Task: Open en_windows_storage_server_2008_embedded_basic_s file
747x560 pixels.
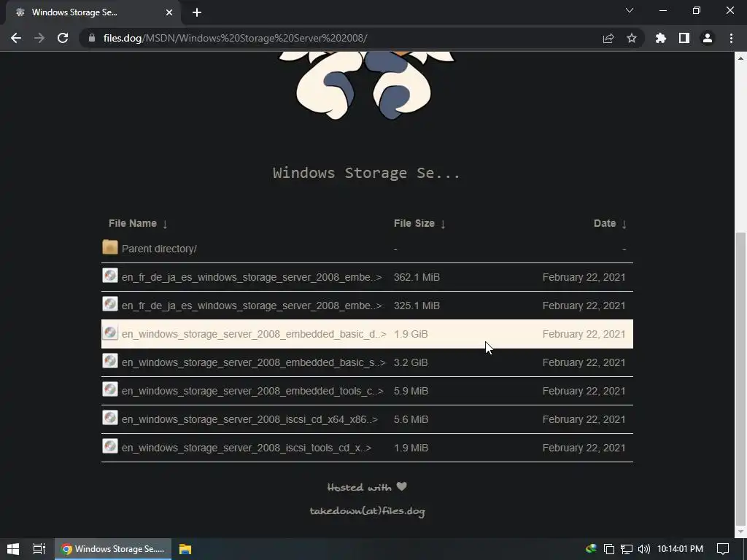Action: (253, 362)
